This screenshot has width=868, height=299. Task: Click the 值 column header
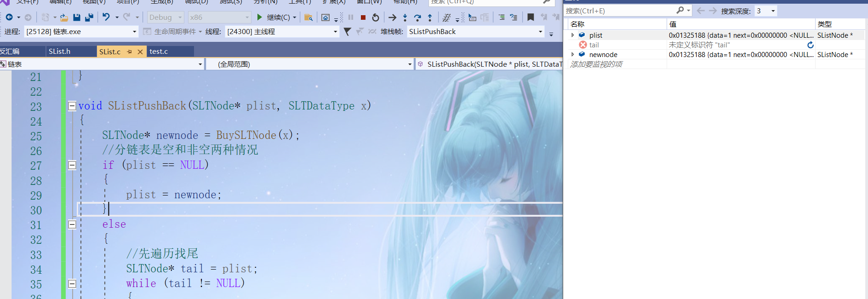[x=741, y=24]
